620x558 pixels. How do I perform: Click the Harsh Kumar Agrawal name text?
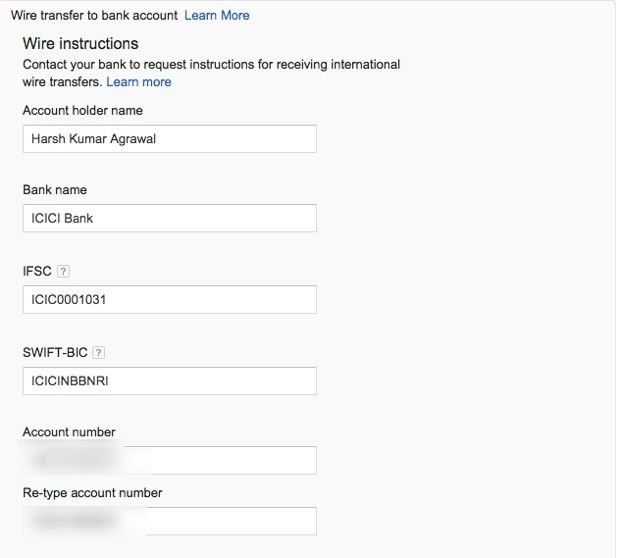[94, 139]
